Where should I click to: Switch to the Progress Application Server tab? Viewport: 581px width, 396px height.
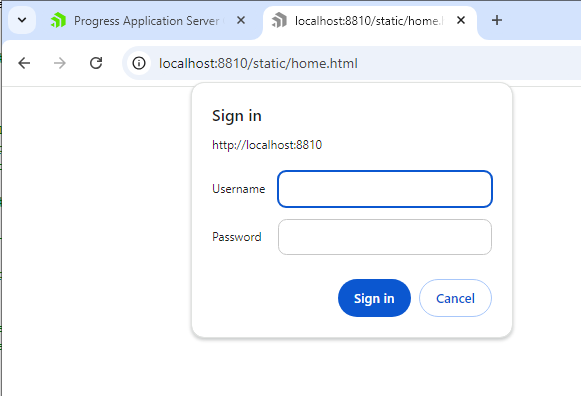coord(148,21)
